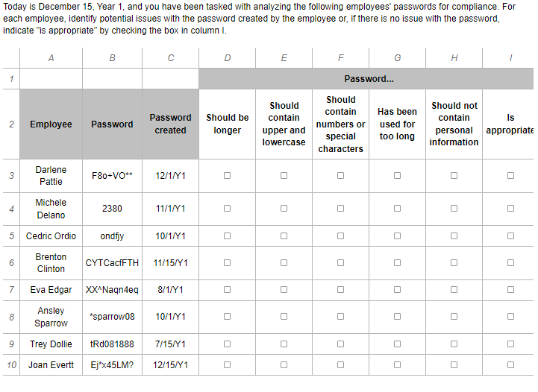Click the 'Password created' header cell
Viewport: 538px width, 392px height.
170,124
